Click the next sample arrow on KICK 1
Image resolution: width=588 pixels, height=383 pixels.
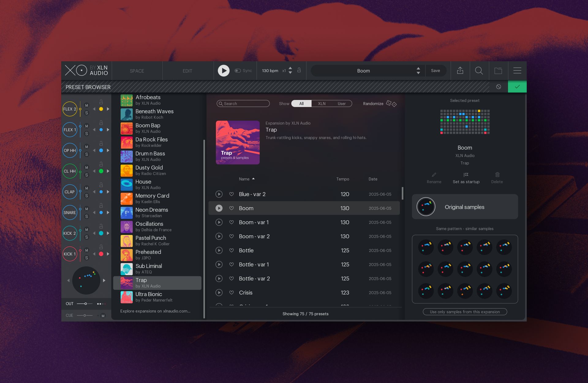(108, 254)
